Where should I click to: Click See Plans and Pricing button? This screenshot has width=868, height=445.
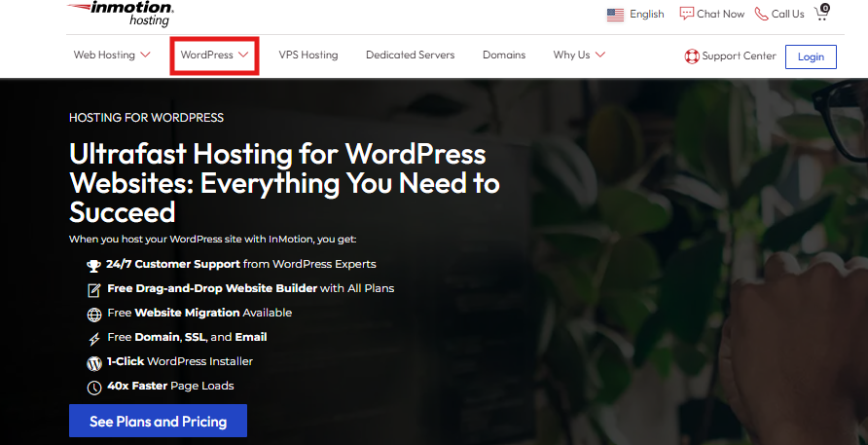[159, 422]
